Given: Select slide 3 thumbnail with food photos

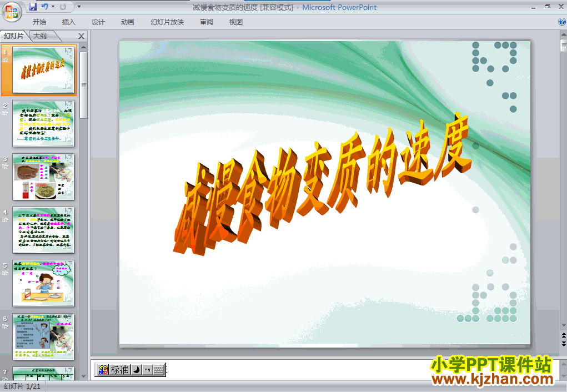Looking at the screenshot, I should pyautogui.click(x=43, y=177).
